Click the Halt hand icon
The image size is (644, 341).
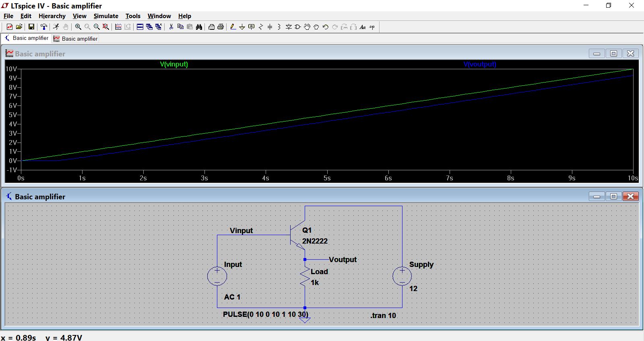click(x=65, y=27)
